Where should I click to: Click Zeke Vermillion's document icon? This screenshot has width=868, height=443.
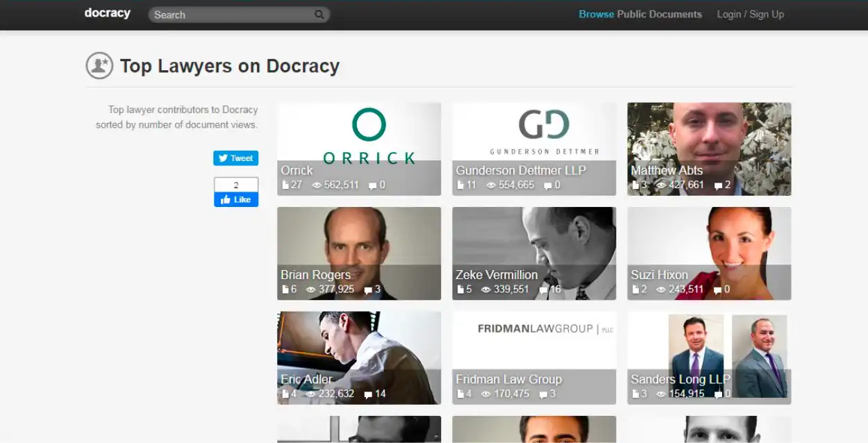click(460, 290)
